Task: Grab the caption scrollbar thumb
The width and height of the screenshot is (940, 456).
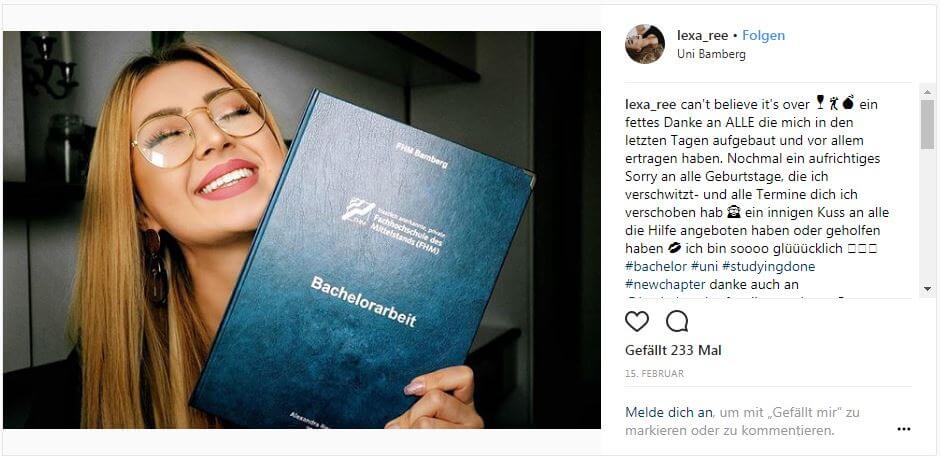Action: tap(927, 124)
